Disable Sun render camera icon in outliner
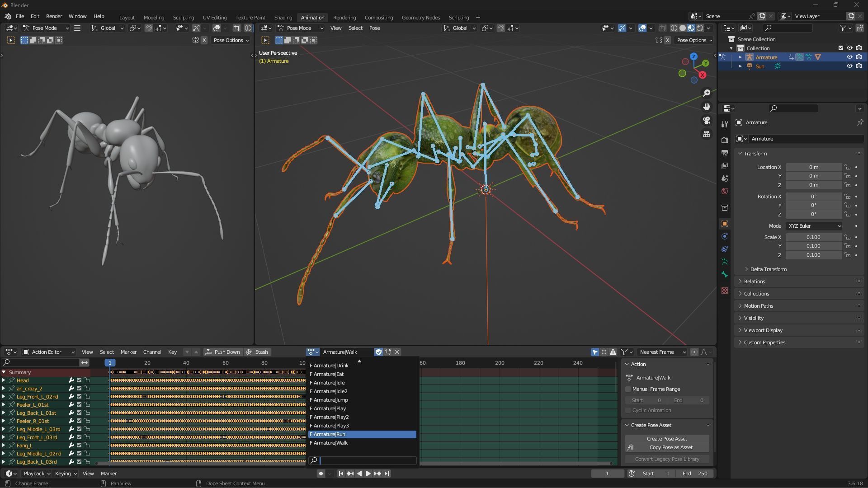The width and height of the screenshot is (868, 488). pyautogui.click(x=859, y=66)
